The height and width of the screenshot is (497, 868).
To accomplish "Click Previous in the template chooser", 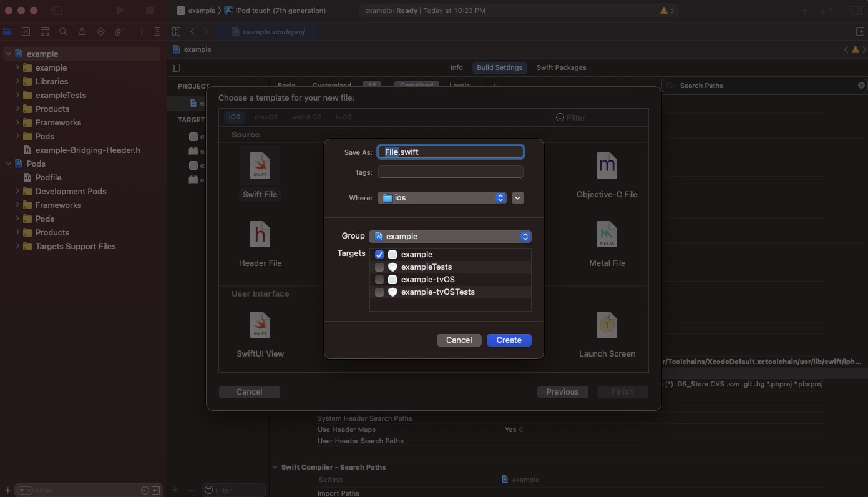I will coord(562,392).
